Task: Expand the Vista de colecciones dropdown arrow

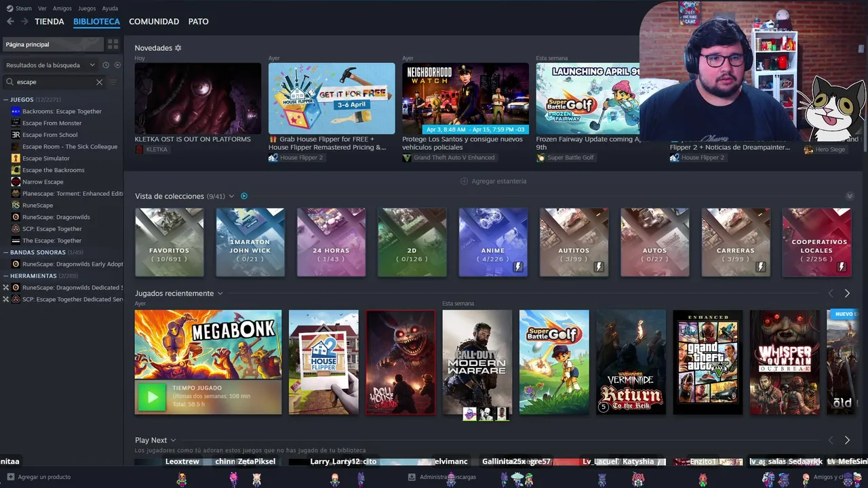Action: coord(231,196)
